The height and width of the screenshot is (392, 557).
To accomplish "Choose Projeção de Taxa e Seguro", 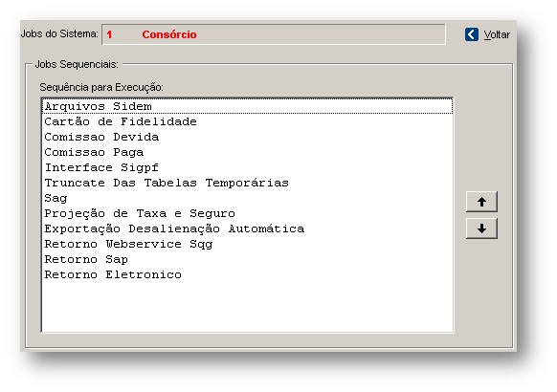I will [247, 213].
